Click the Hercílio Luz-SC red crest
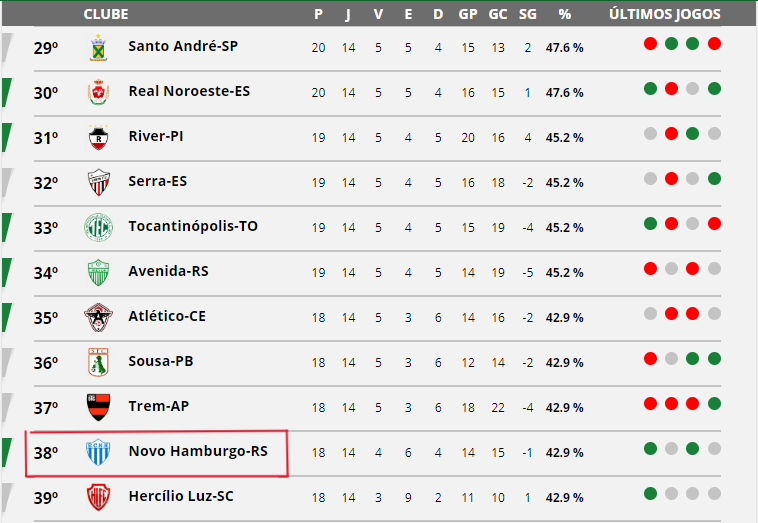The image size is (758, 523). (x=99, y=497)
